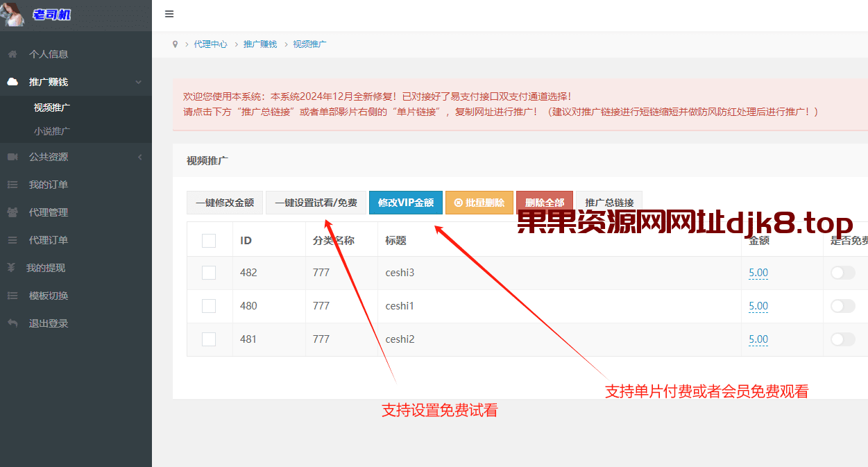Click the 代理中心 breadcrumb link
Image resolution: width=868 pixels, height=467 pixels.
pos(210,43)
